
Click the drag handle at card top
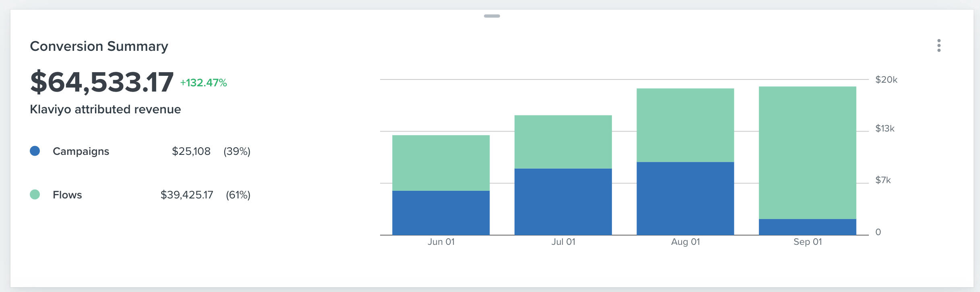(492, 16)
